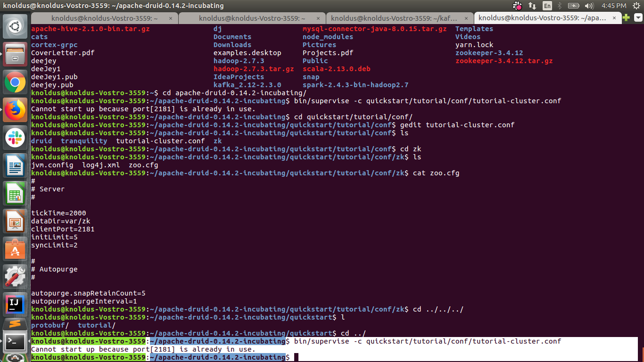This screenshot has height=362, width=644.
Task: Click the zookeeper-3.4.12.tar.gz archive name
Action: [x=504, y=61]
